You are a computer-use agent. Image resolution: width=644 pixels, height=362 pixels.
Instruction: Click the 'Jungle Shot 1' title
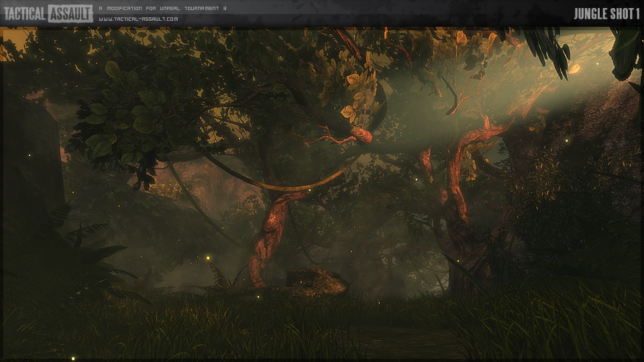[x=606, y=14]
